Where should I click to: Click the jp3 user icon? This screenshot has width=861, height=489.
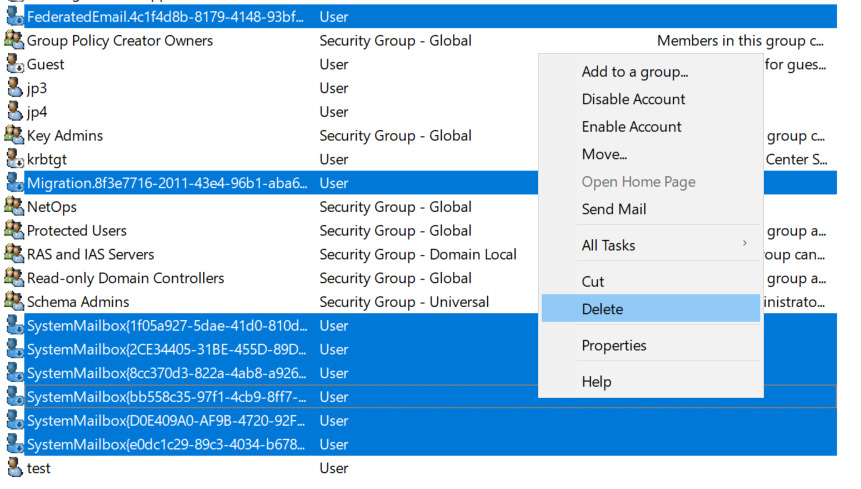[x=14, y=88]
